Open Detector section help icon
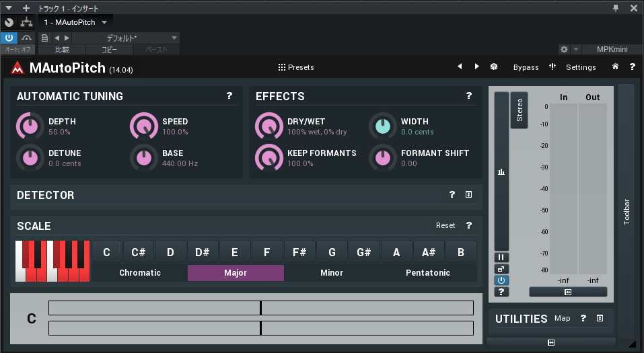Screen dimensions: 644x353 (x=452, y=194)
